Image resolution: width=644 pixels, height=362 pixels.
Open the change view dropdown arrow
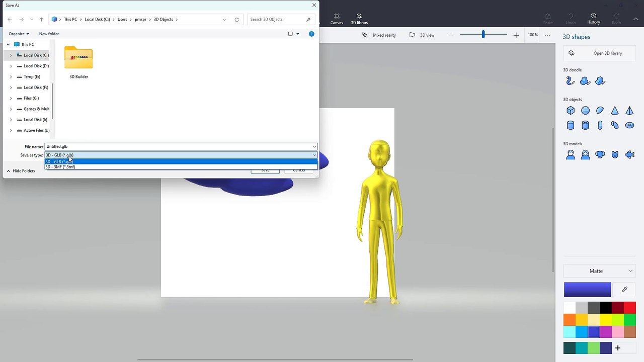(297, 34)
